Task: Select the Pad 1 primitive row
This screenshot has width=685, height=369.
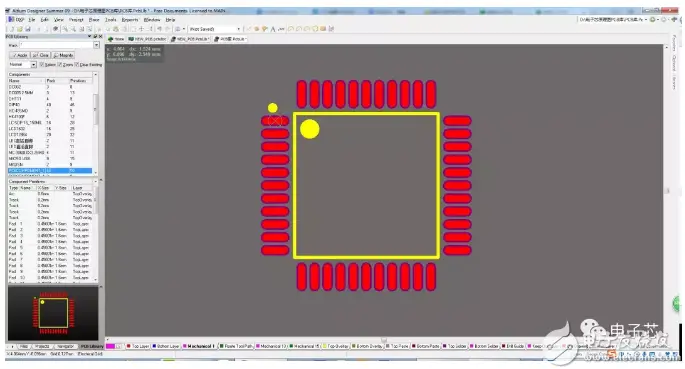Action: pyautogui.click(x=50, y=224)
